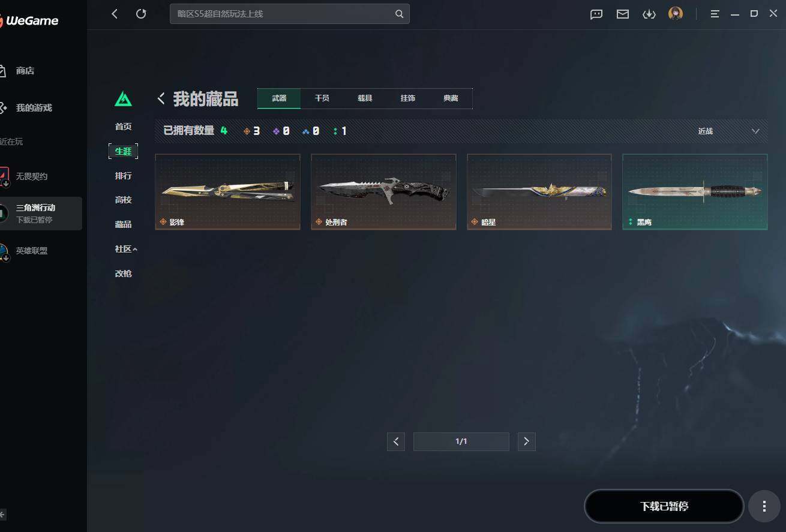This screenshot has height=532, width=786.
Task: Open 藏品 in the game navigation
Action: pyautogui.click(x=123, y=224)
